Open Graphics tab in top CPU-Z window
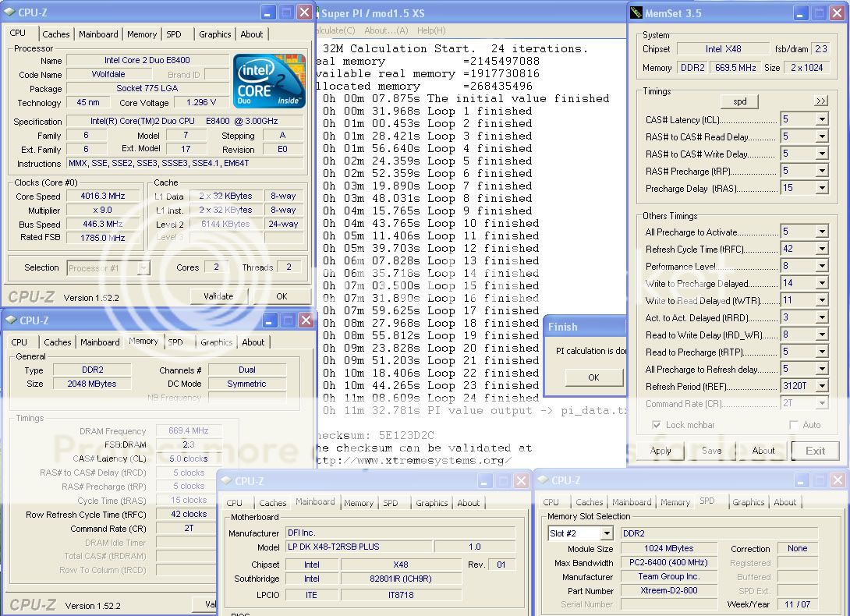The image size is (850, 616). coord(214,34)
